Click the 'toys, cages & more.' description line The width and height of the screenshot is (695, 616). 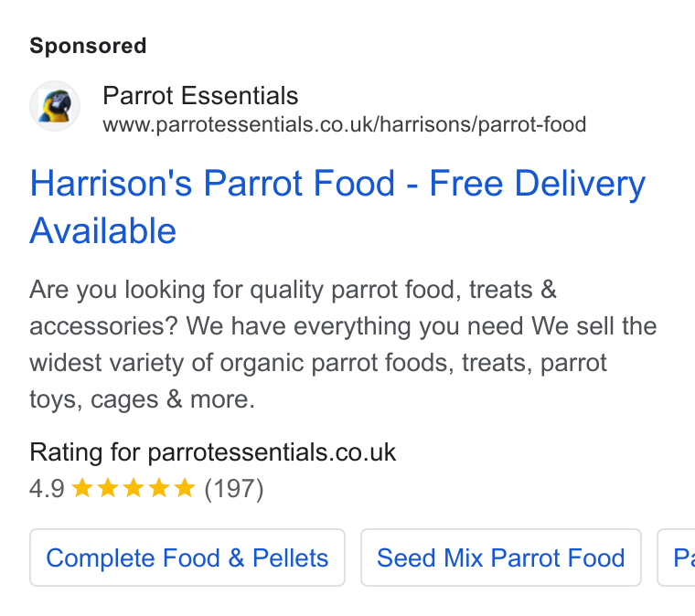[142, 399]
